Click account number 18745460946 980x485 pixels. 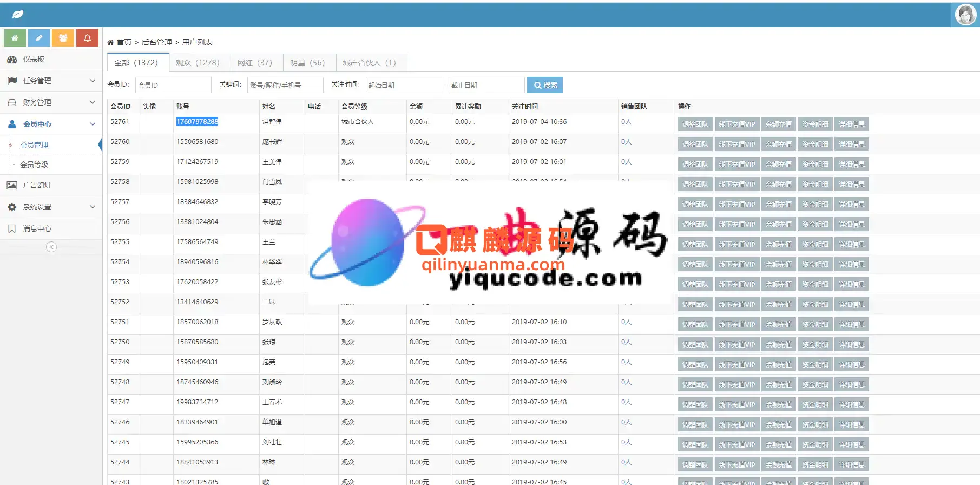[x=197, y=382]
